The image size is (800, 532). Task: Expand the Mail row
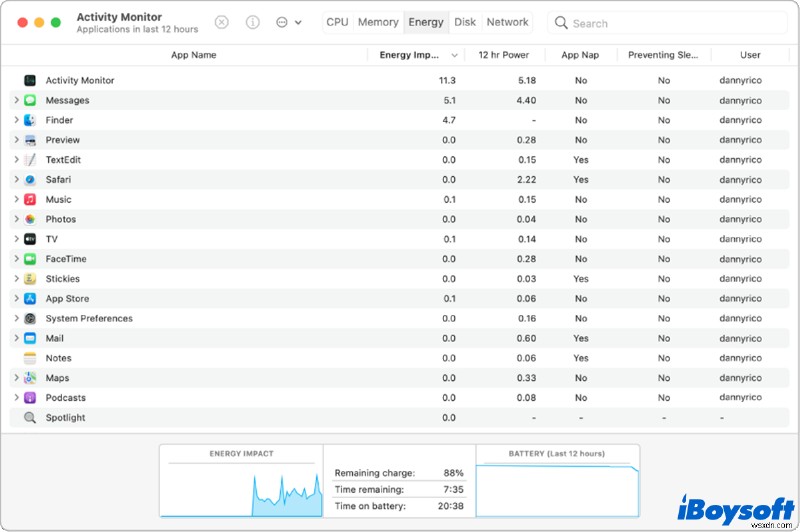[16, 338]
